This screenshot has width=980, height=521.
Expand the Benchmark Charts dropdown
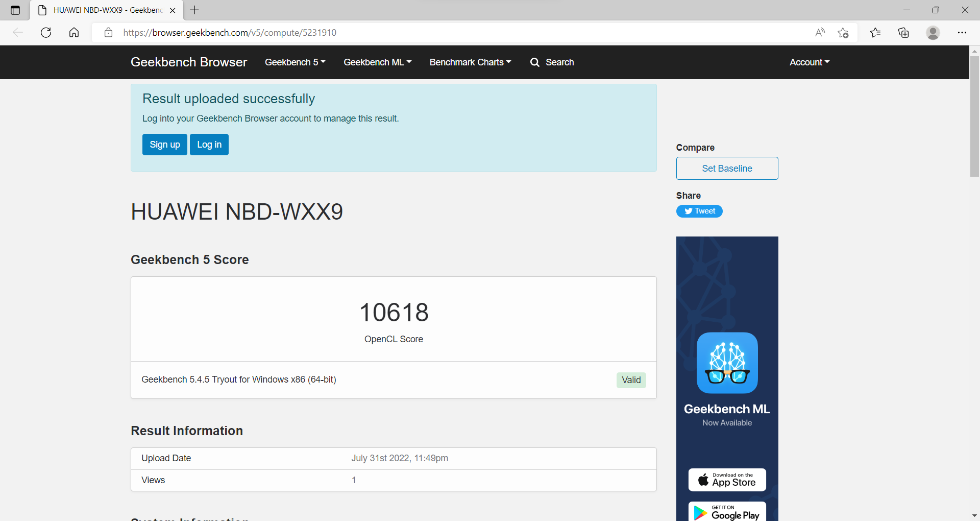[x=470, y=62]
